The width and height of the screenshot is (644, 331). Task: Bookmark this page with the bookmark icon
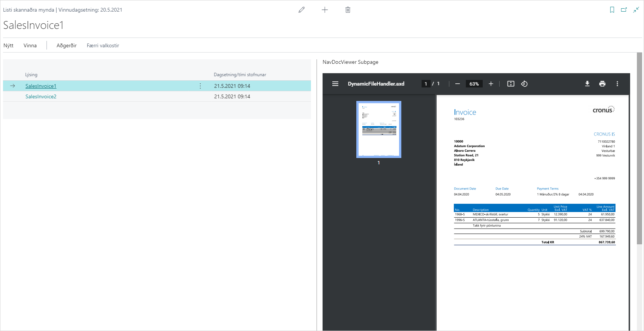point(612,10)
